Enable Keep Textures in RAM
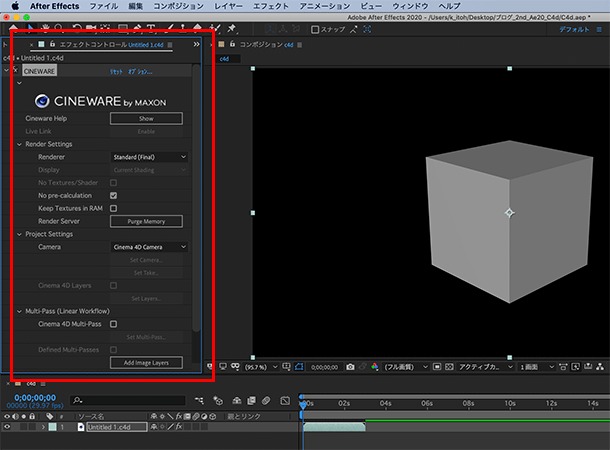The width and height of the screenshot is (610, 450). [x=114, y=208]
